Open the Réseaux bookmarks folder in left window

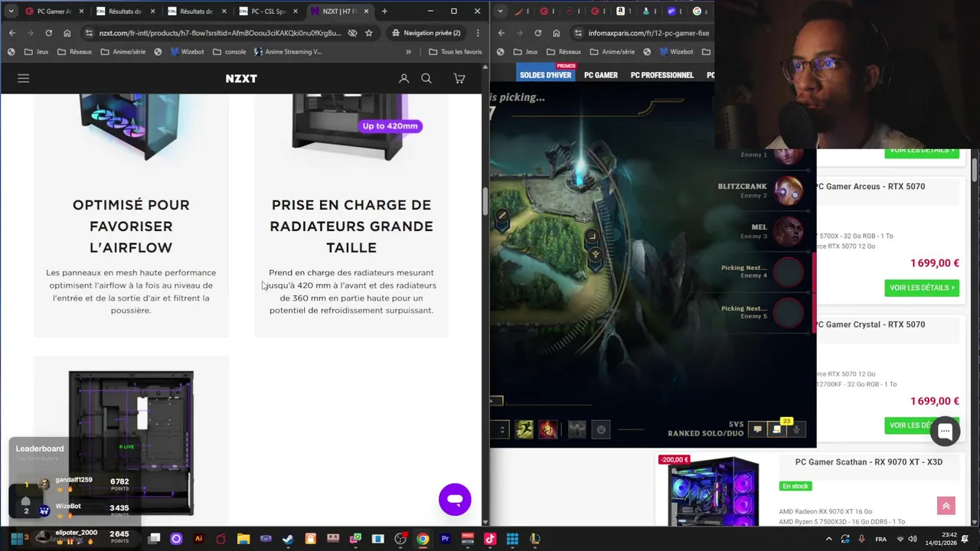coord(74,52)
